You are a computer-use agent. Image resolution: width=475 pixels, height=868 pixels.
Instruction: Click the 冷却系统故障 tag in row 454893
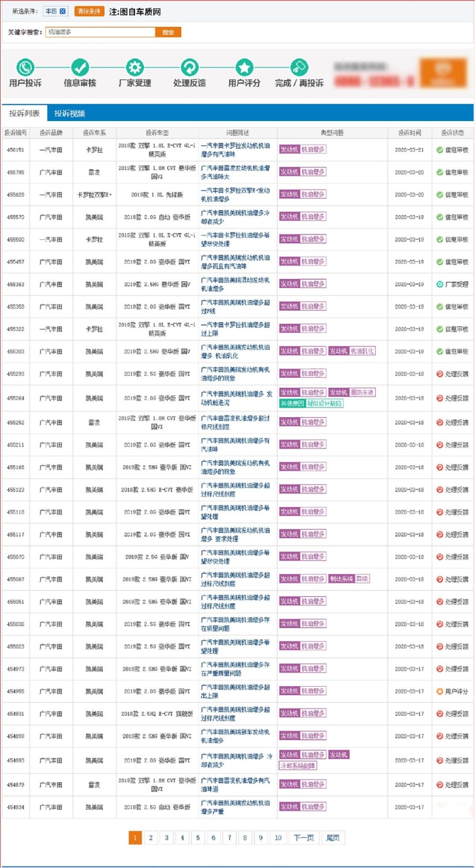(x=298, y=766)
